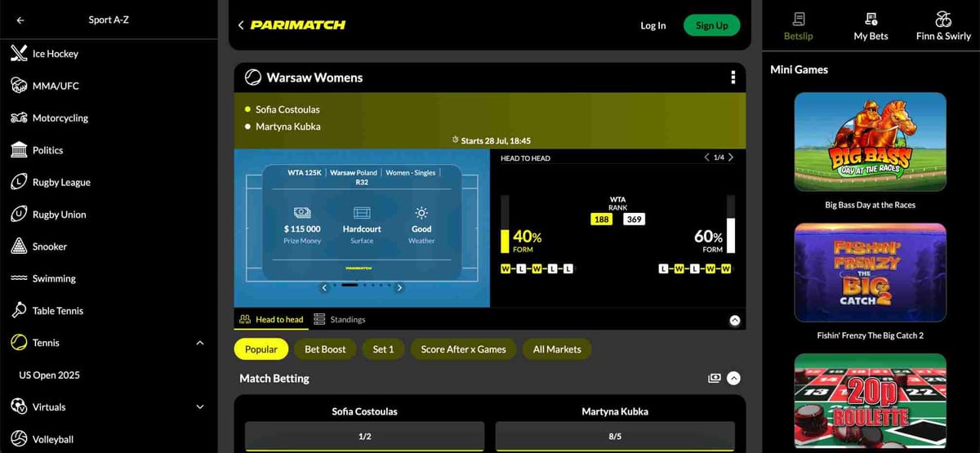The width and height of the screenshot is (980, 453).
Task: Open the 20p Roulette mini game
Action: pyautogui.click(x=871, y=403)
